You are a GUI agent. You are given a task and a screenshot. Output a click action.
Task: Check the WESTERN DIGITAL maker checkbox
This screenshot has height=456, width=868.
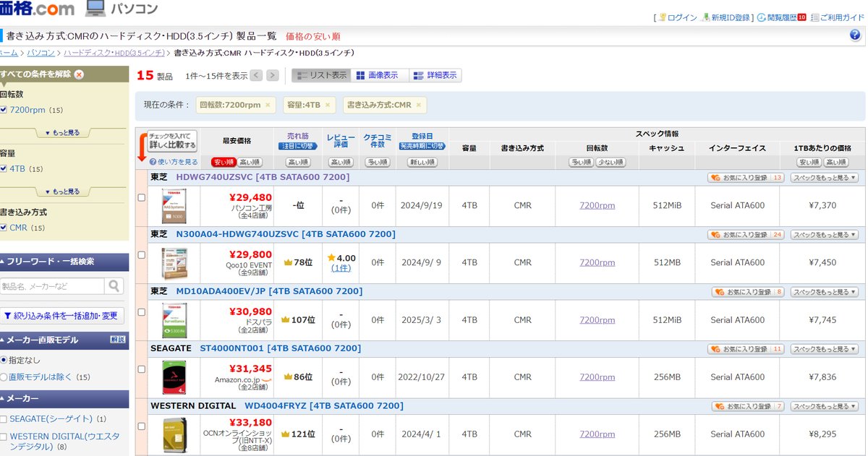tap(4, 437)
